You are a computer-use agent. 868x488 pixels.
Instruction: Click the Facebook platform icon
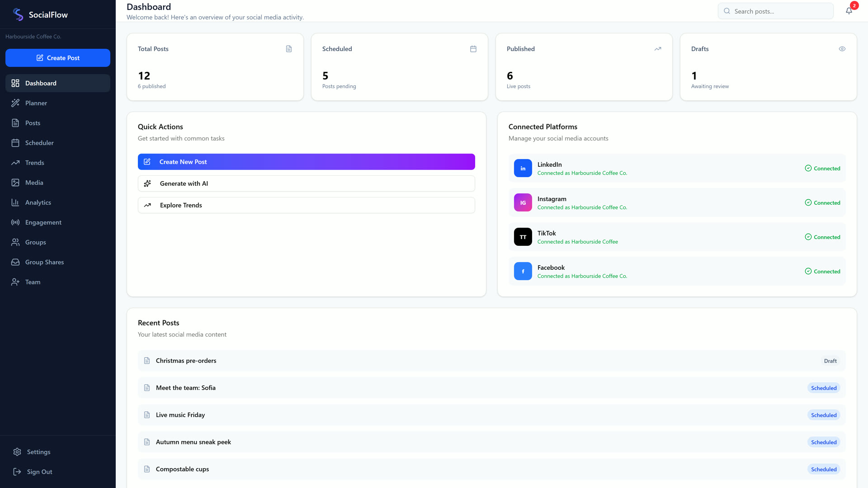[x=523, y=271]
